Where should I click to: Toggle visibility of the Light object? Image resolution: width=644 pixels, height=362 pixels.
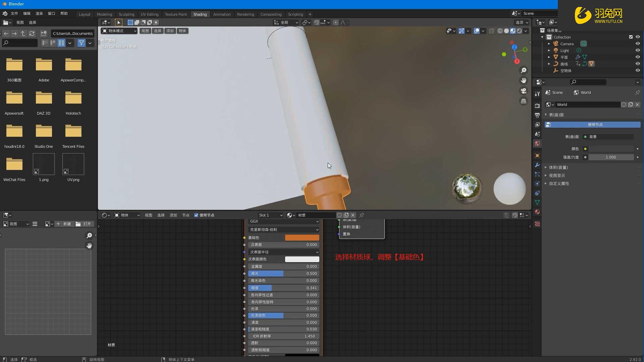coord(638,50)
